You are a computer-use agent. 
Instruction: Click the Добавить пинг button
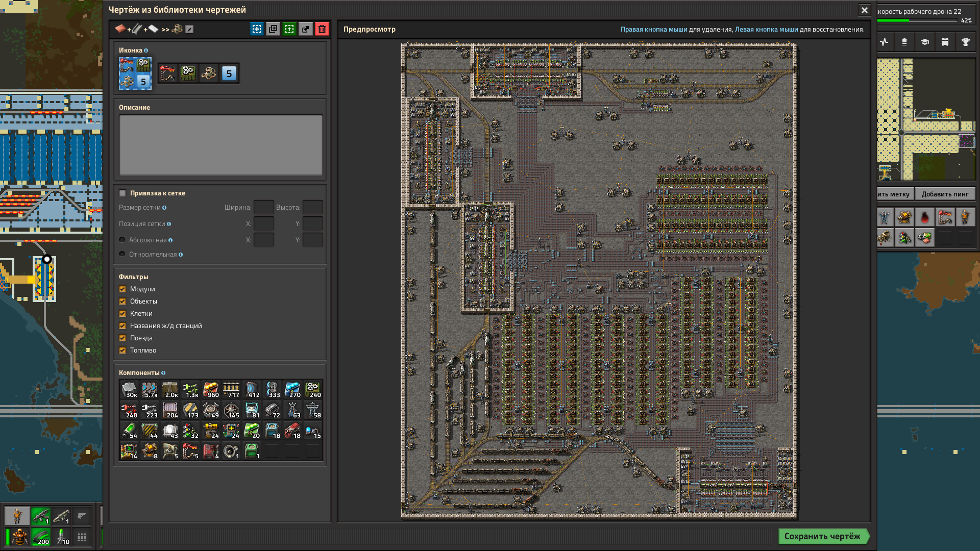pyautogui.click(x=945, y=194)
